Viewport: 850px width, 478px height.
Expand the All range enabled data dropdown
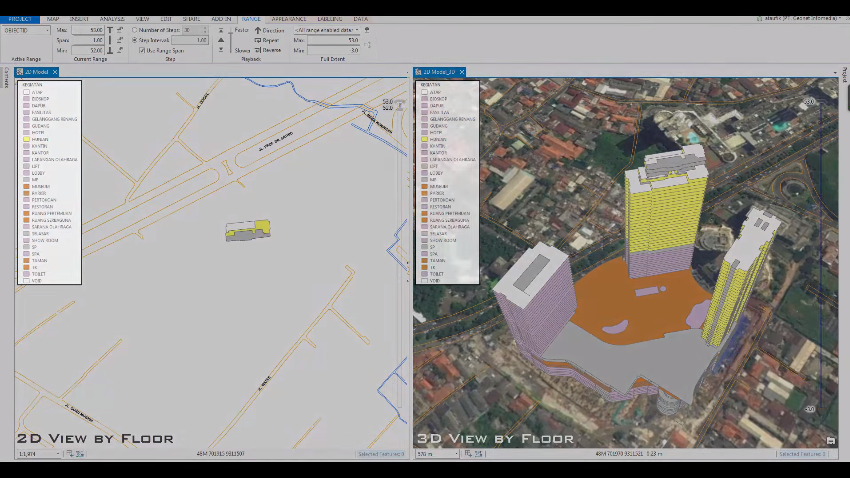357,30
